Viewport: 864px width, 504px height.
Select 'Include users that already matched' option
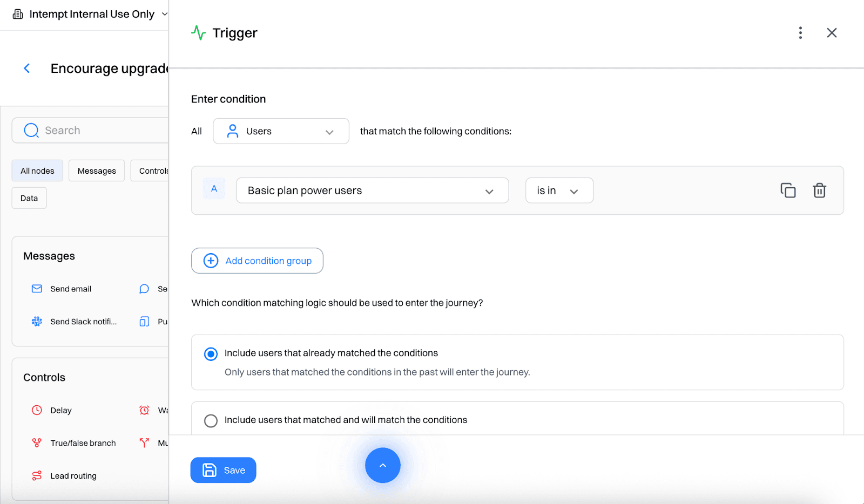(x=211, y=354)
